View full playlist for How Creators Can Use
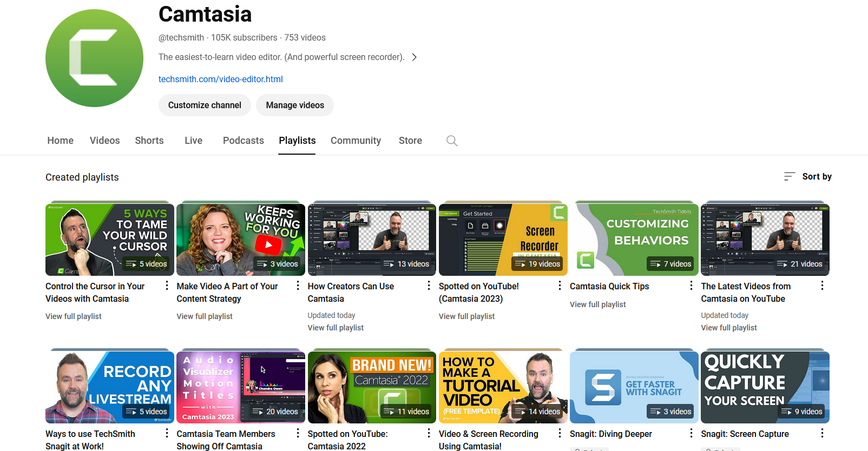868x451 pixels. [336, 328]
